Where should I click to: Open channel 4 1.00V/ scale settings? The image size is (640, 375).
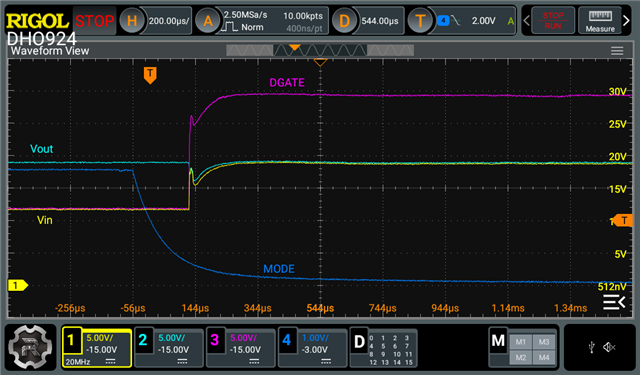(322, 344)
